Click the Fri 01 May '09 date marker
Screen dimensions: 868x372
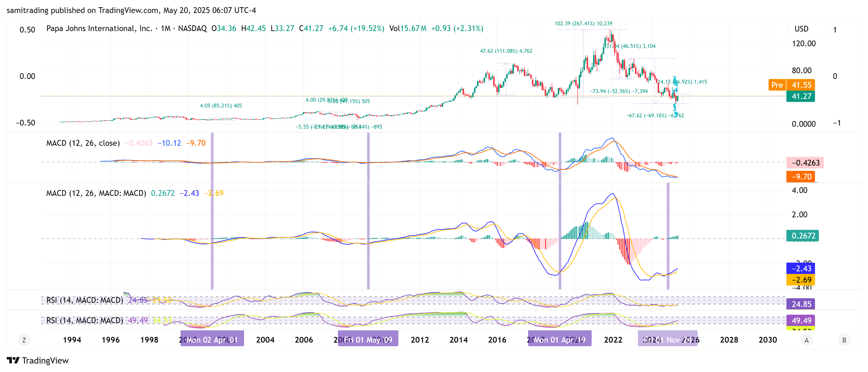pos(368,340)
